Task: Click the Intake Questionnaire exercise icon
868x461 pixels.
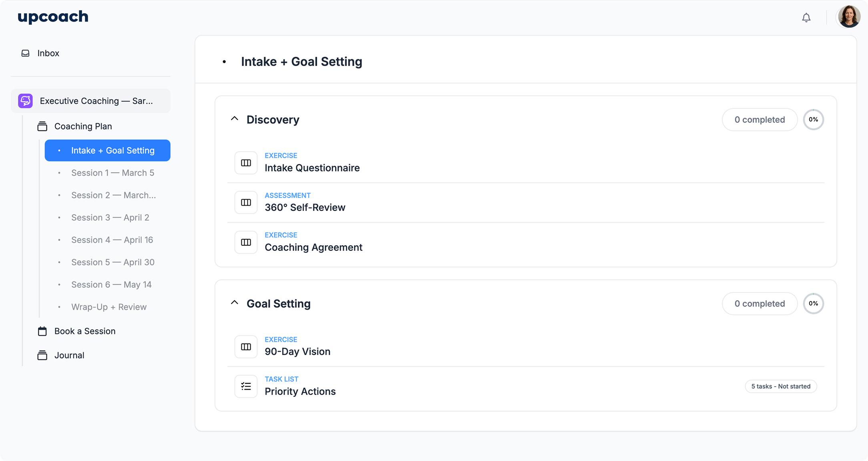Action: (x=246, y=163)
